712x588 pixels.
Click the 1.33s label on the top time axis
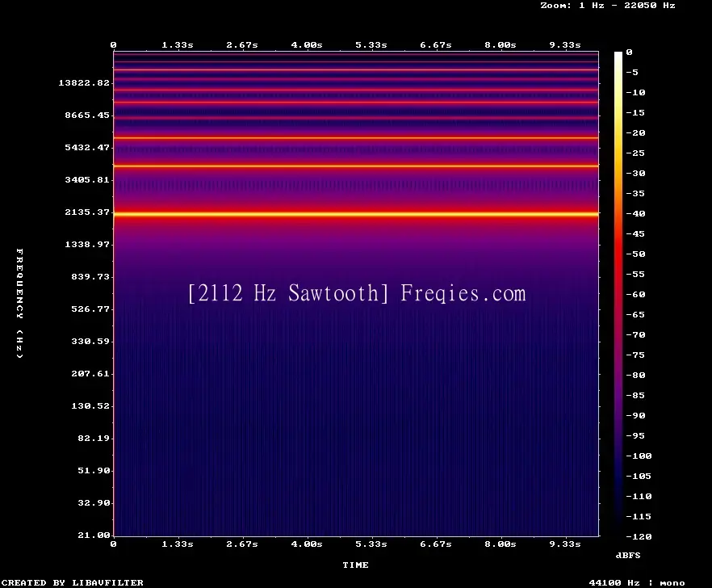point(178,45)
